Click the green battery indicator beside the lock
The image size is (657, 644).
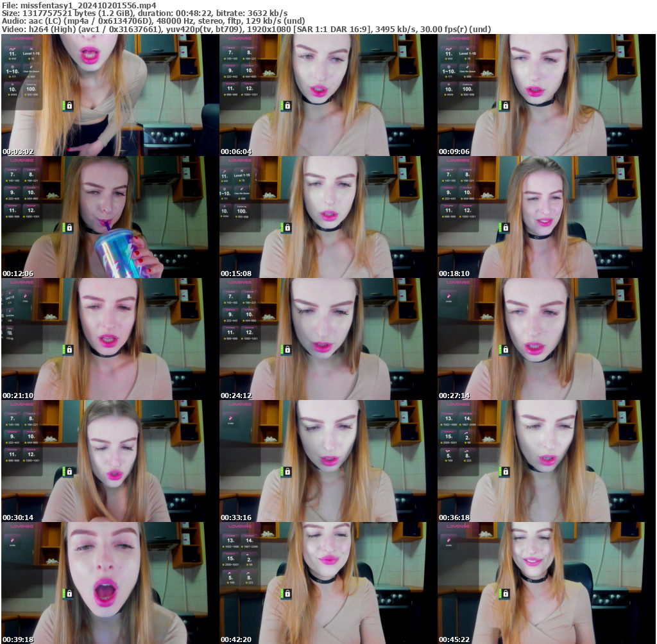(x=64, y=106)
